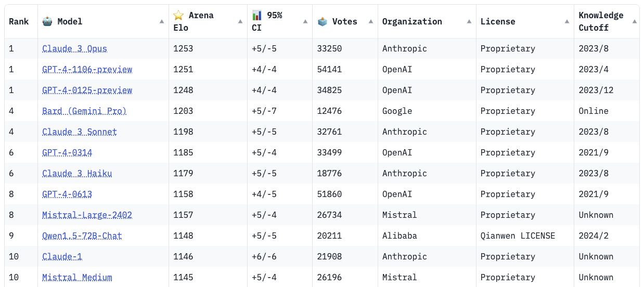The image size is (644, 287).
Task: Click the star icon beside Arena Elo
Action: point(178,15)
